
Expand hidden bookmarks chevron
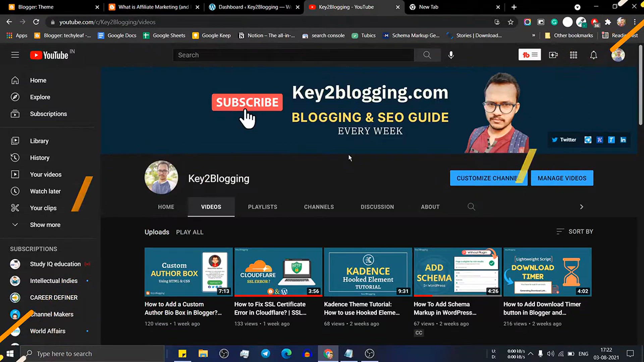coord(533,36)
